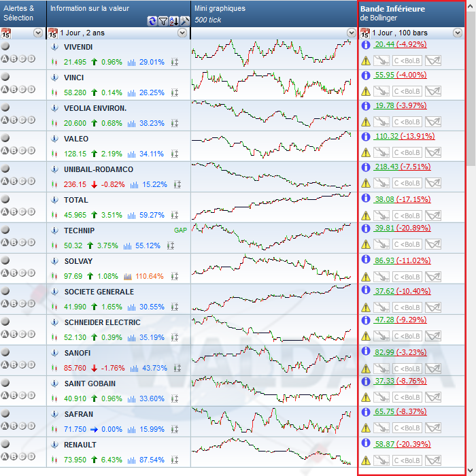Open VIVENDI info icon beside its name

54,47
